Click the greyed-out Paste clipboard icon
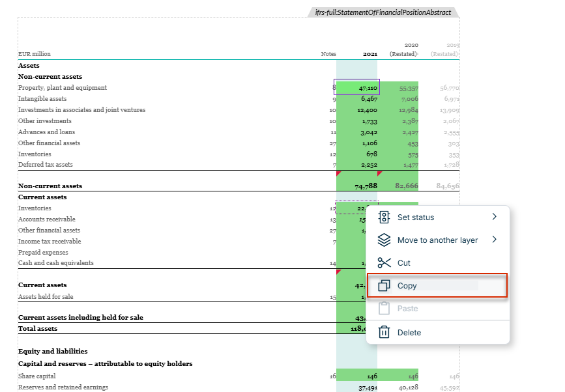This screenshot has width=565, height=392. (384, 309)
